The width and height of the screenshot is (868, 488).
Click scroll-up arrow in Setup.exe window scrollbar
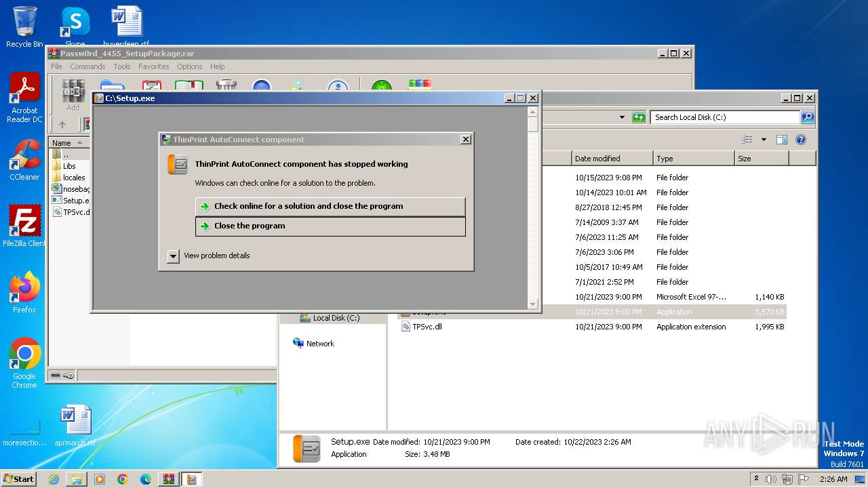point(533,112)
